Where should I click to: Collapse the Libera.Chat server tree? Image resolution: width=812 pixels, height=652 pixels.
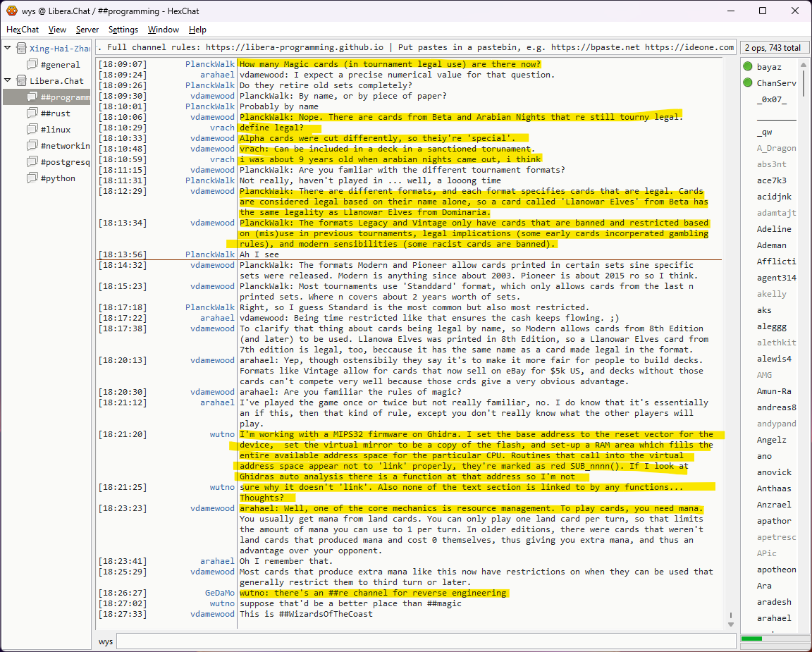[8, 81]
